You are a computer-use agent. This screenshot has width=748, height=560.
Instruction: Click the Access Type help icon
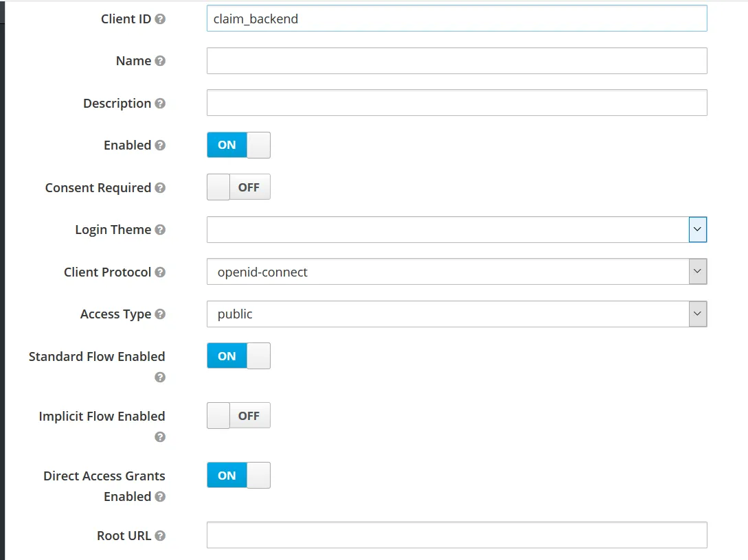click(160, 314)
